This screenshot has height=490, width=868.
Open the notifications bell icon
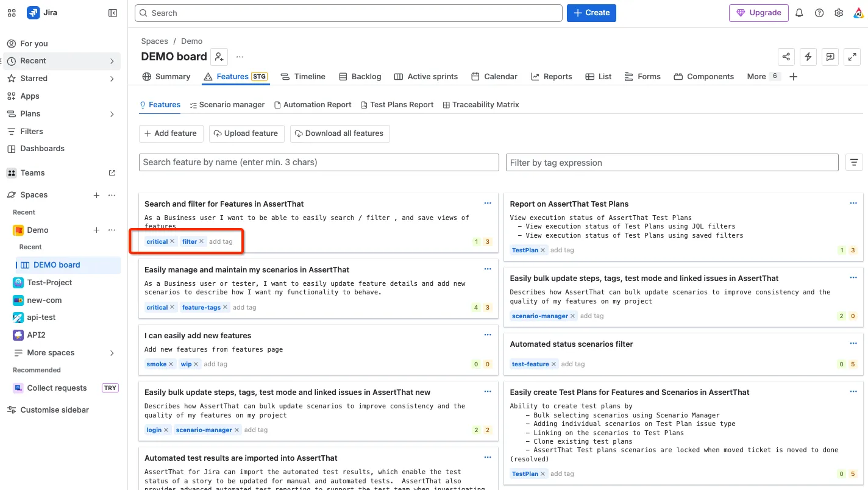[x=799, y=13]
